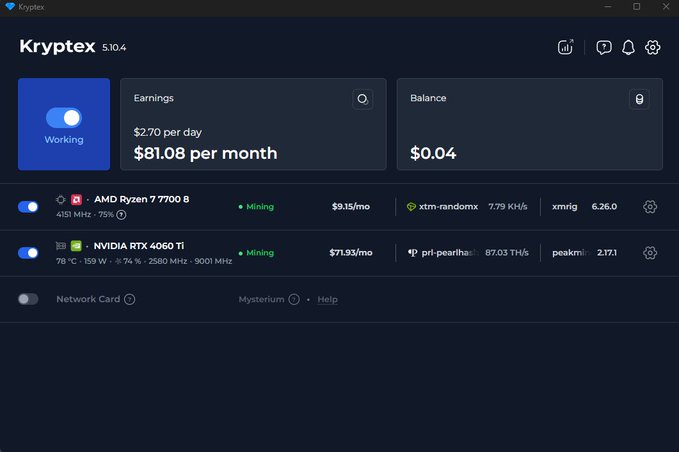Click the help icon beside Mysterium
Viewport: 679px width, 452px height.
(294, 299)
